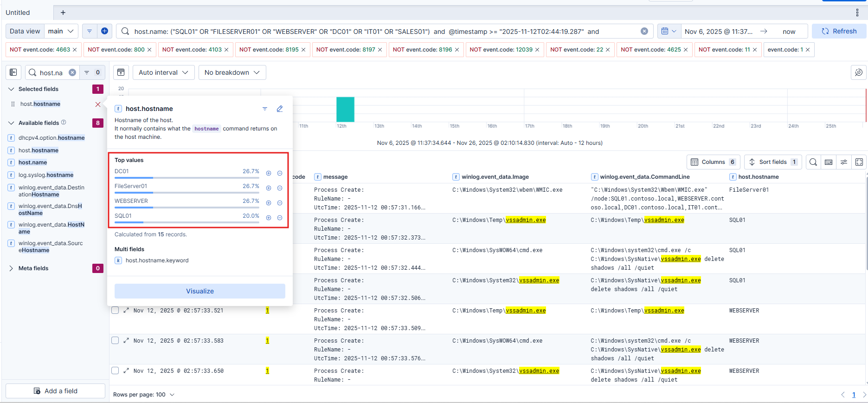
Task: Open the No breakdown dropdown
Action: point(232,72)
